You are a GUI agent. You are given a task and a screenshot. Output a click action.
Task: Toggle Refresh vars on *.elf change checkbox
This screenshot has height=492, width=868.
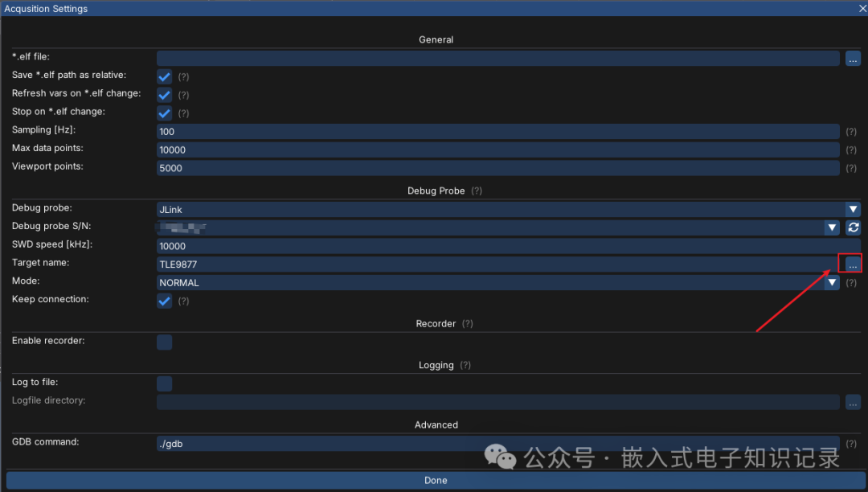click(165, 95)
